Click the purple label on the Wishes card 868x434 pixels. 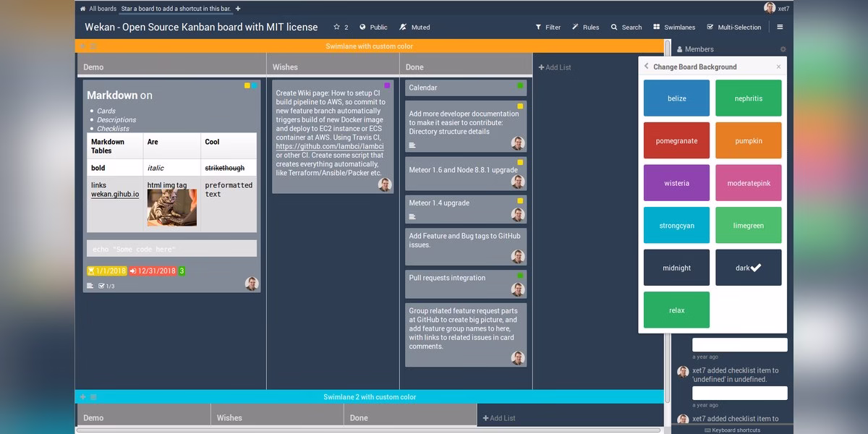point(387,85)
